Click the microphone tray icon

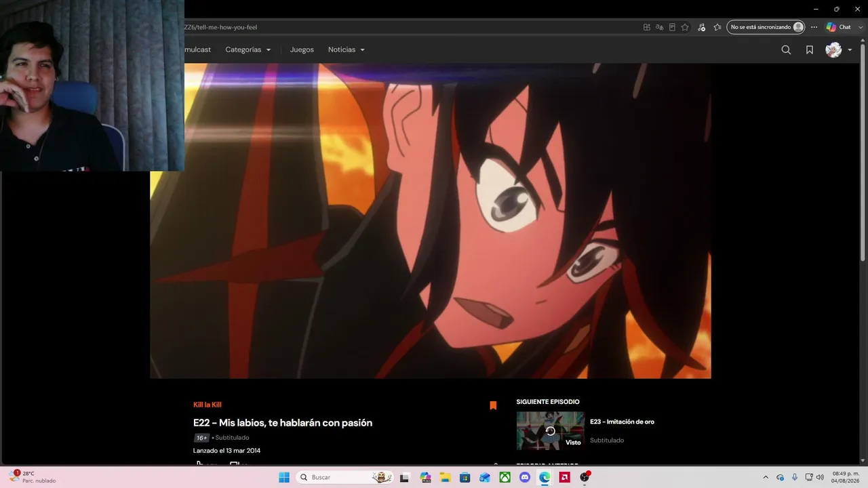[795, 477]
